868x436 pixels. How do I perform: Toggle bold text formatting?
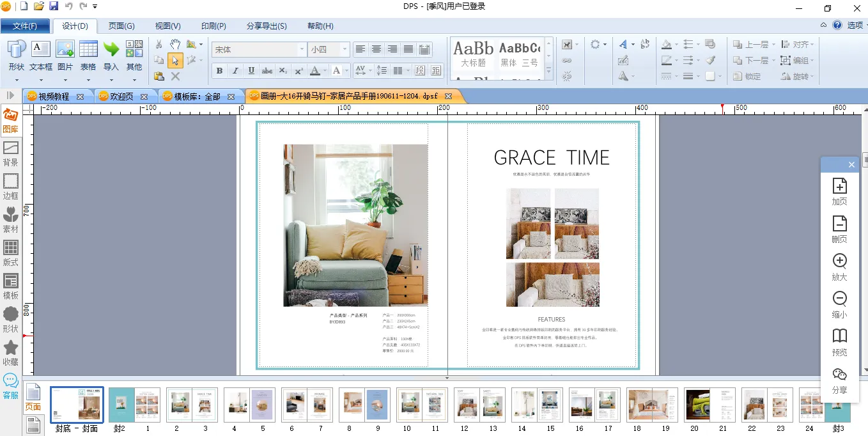(219, 71)
